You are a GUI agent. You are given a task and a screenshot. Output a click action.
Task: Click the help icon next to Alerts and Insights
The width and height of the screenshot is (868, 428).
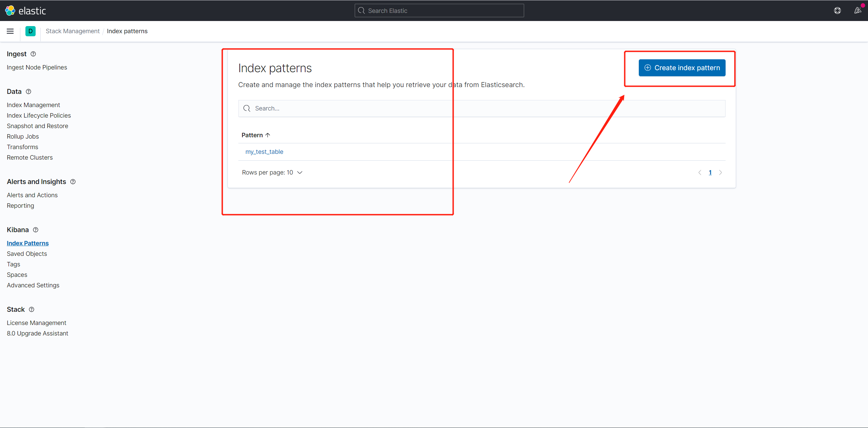tap(73, 181)
